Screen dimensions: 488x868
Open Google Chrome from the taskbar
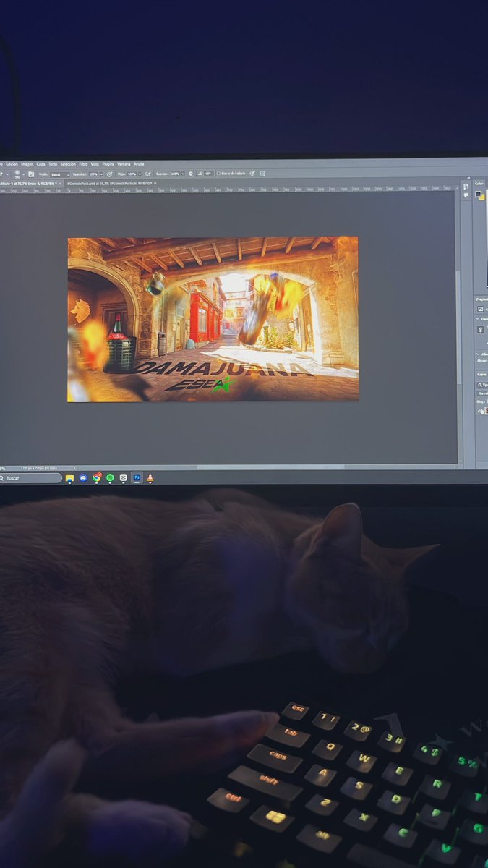pos(97,477)
